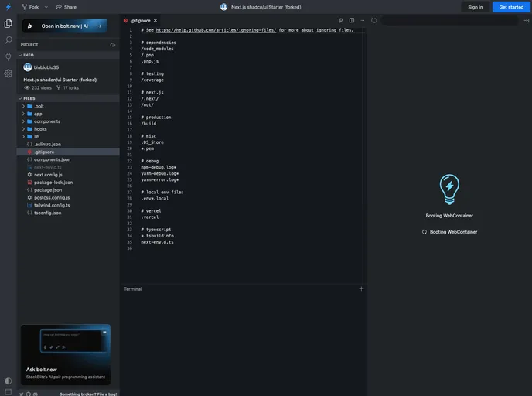This screenshot has height=396, width=532.
Task: Open the Twitter icon in footer
Action: click(22, 394)
